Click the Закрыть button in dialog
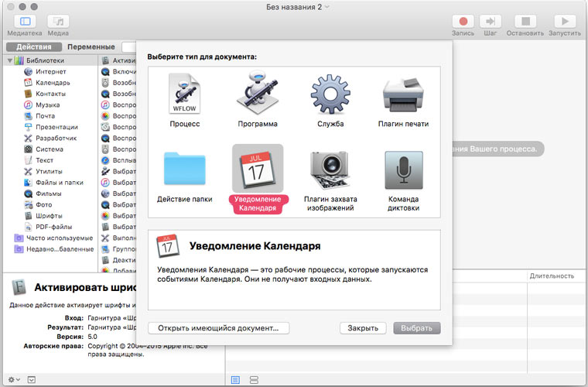This screenshot has height=387, width=588. tap(363, 328)
